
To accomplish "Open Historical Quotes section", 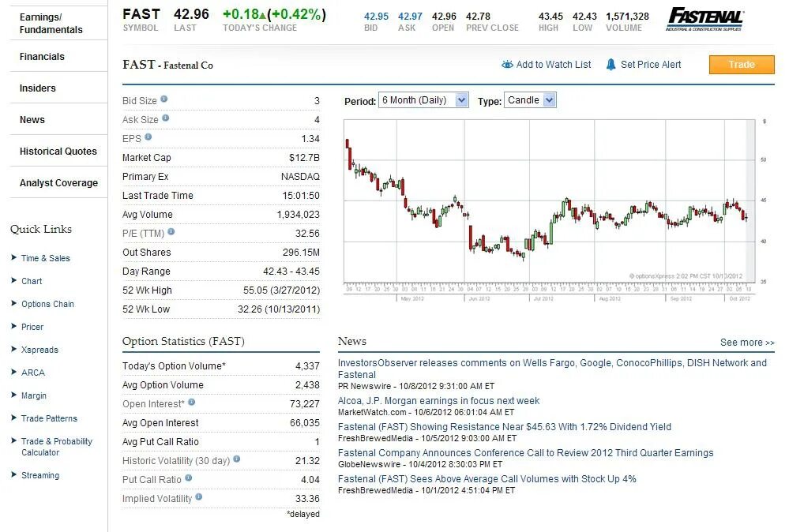I will coord(58,152).
